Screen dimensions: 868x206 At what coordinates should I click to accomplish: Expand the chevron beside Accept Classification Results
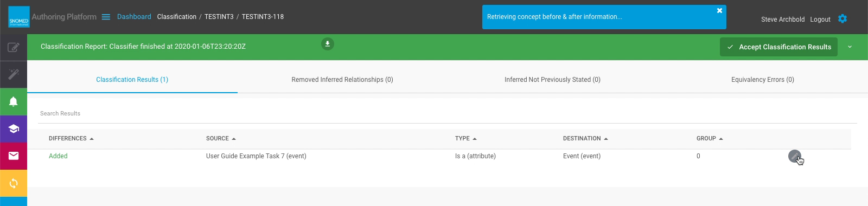[x=850, y=47]
